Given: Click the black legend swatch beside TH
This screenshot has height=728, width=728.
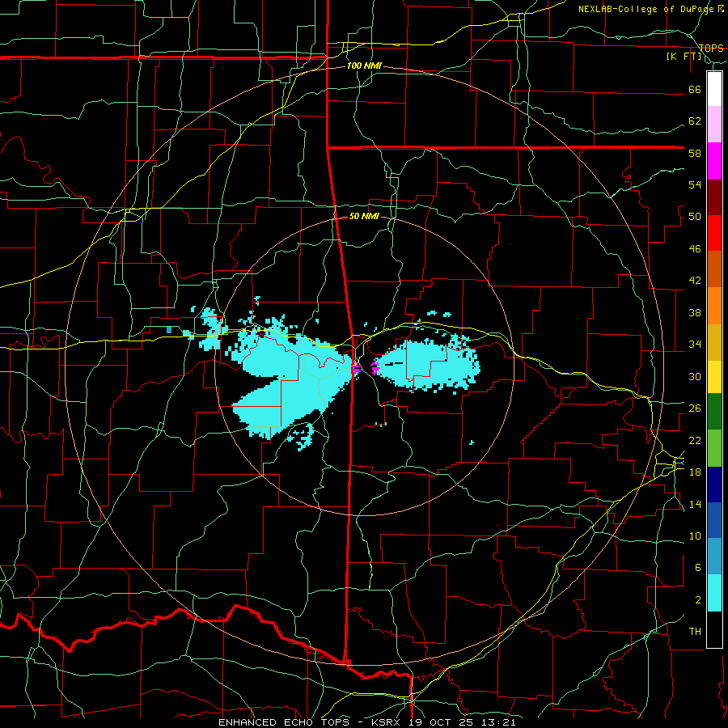Looking at the screenshot, I should pyautogui.click(x=714, y=629).
